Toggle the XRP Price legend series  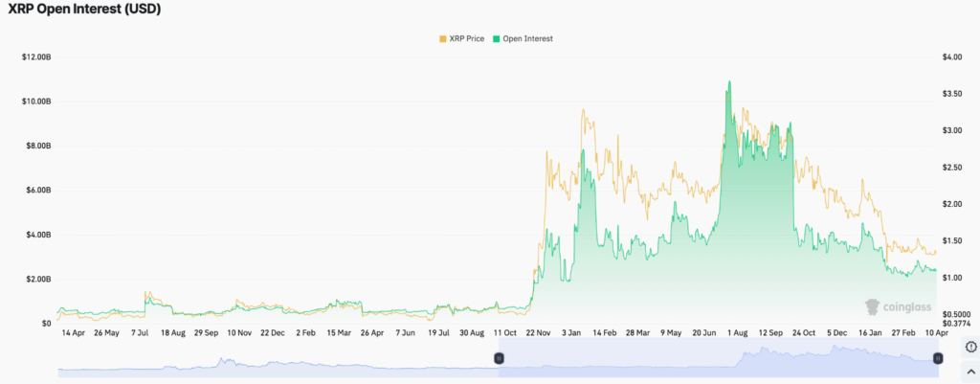tap(461, 38)
